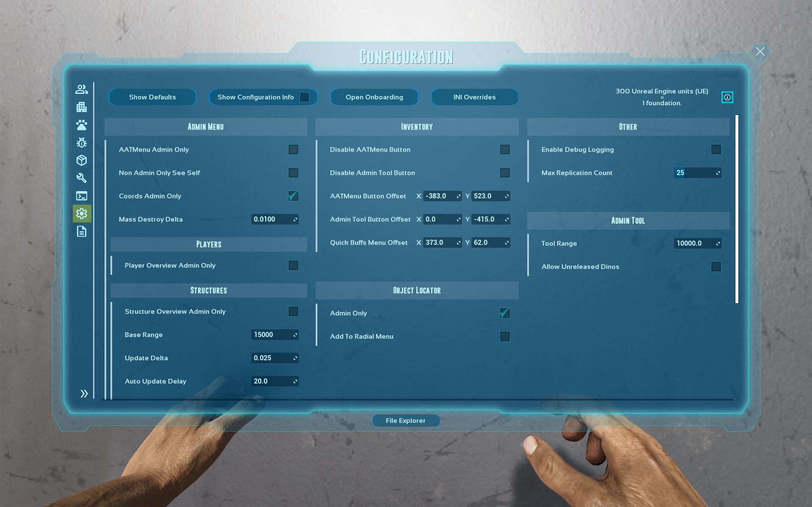Open INI Overrides
This screenshot has height=507, width=812.
[x=474, y=97]
